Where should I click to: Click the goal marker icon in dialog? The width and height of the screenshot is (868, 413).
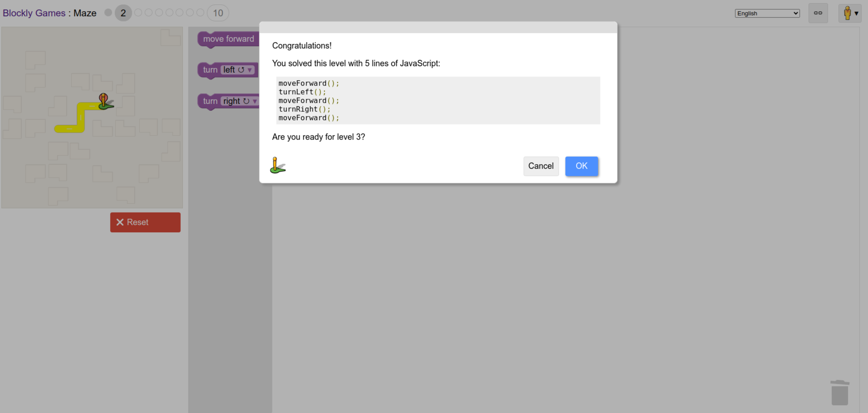[x=277, y=165]
